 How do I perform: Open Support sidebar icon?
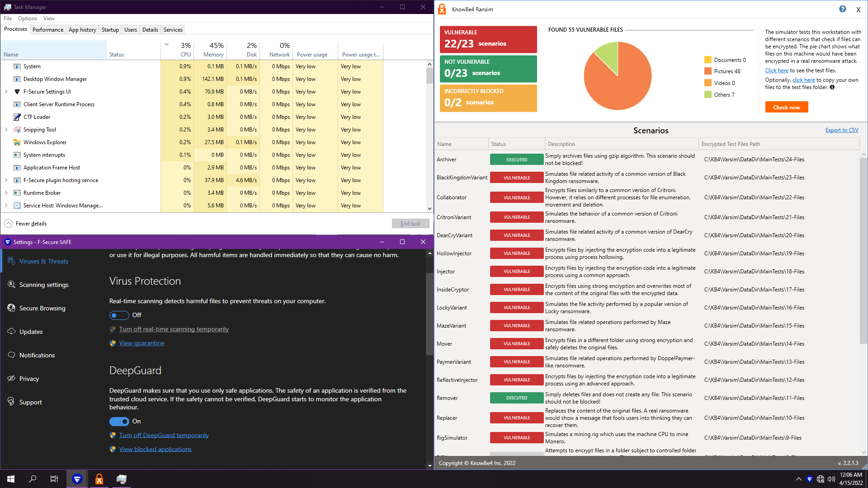pyautogui.click(x=11, y=402)
